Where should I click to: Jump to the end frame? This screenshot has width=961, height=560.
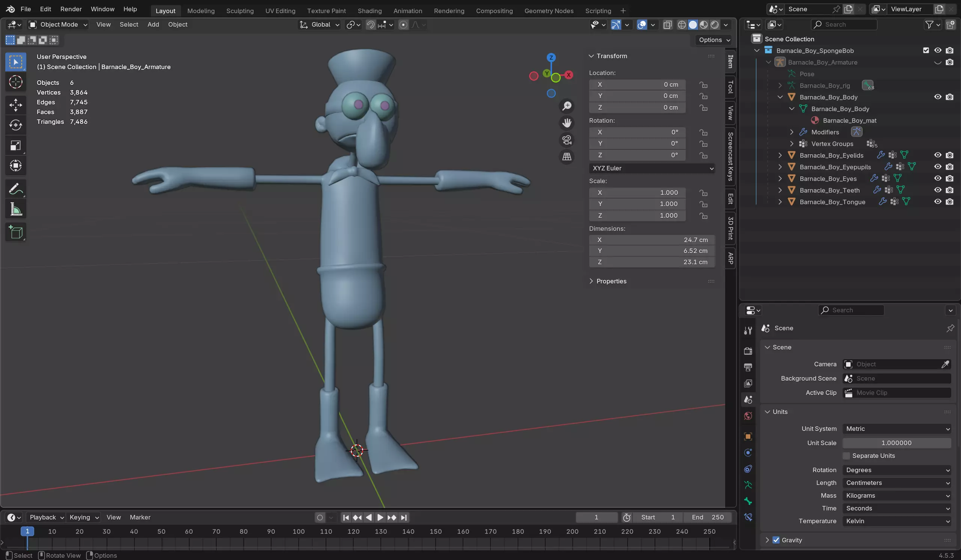[404, 517]
